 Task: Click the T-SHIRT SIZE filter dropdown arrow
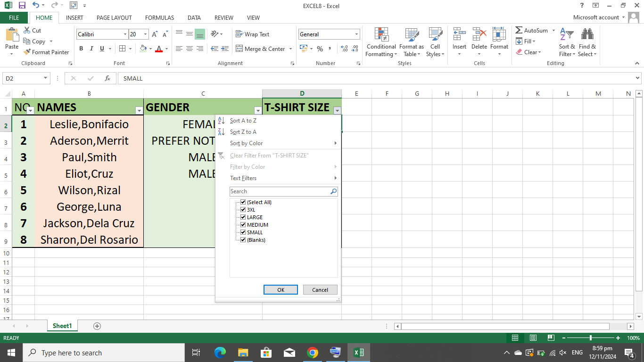click(337, 111)
